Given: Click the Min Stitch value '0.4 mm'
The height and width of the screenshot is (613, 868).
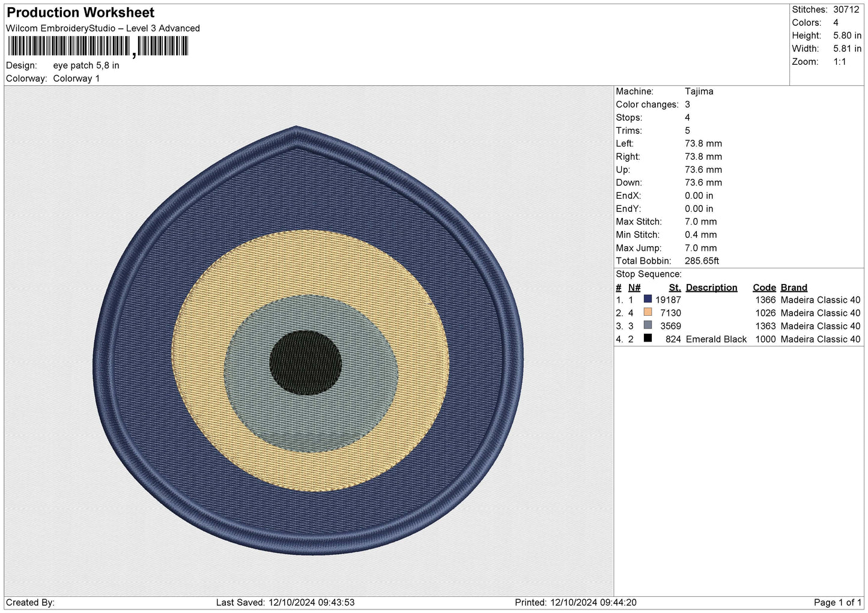Looking at the screenshot, I should coord(700,235).
